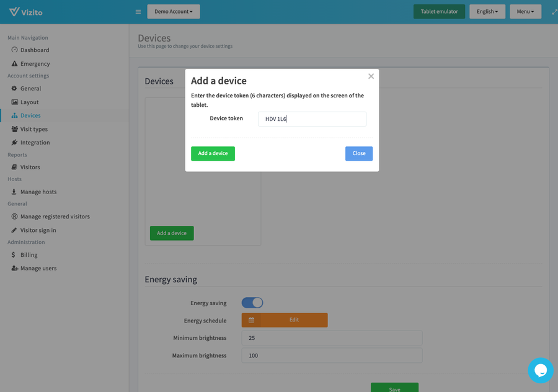
Task: Click the green Add a device button
Action: pyautogui.click(x=213, y=153)
